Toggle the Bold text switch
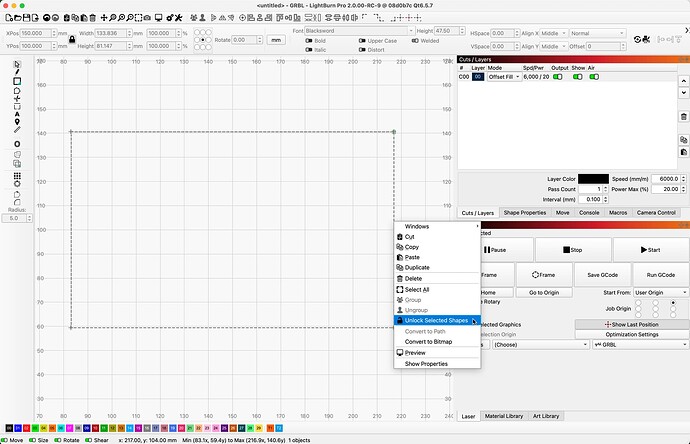 309,40
